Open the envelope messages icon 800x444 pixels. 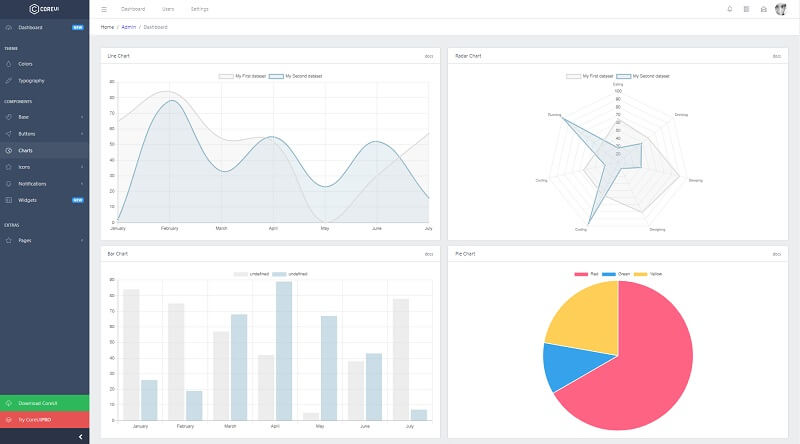click(x=763, y=9)
